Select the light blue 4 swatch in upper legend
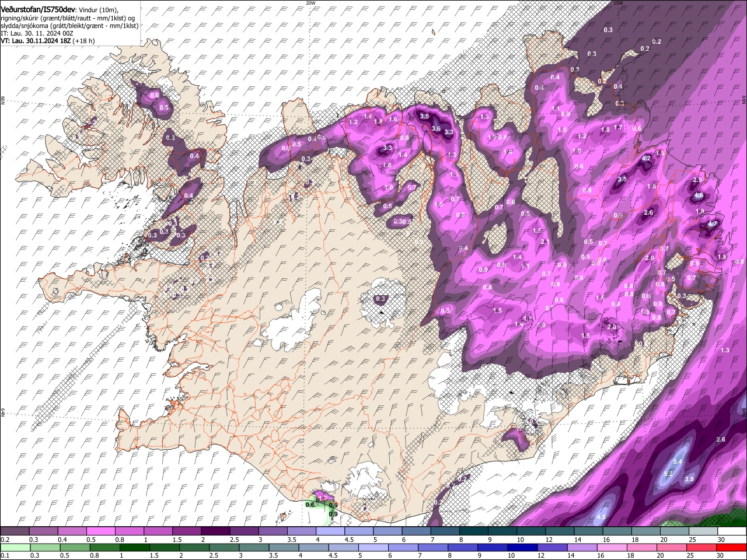The height and width of the screenshot is (560, 747). tap(330, 531)
